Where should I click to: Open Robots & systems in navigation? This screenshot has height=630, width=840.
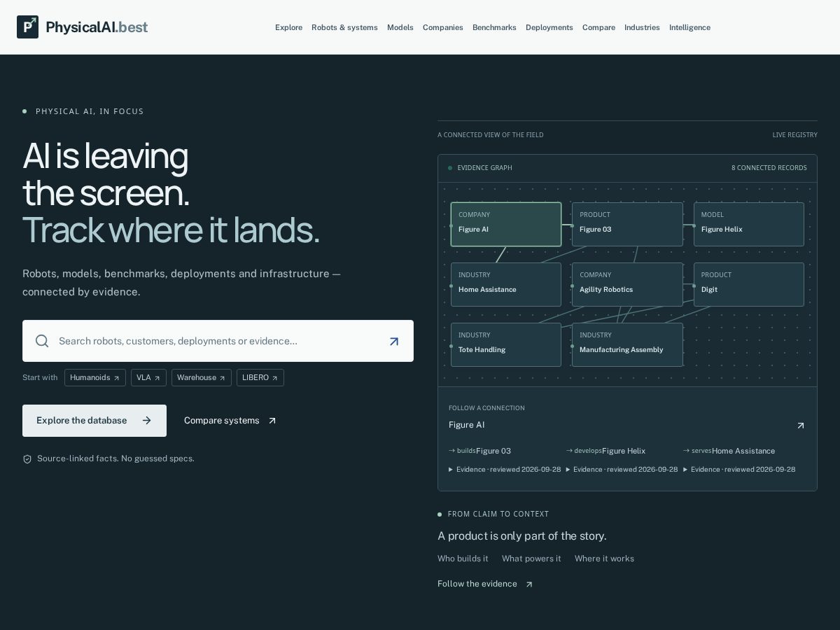(x=344, y=27)
